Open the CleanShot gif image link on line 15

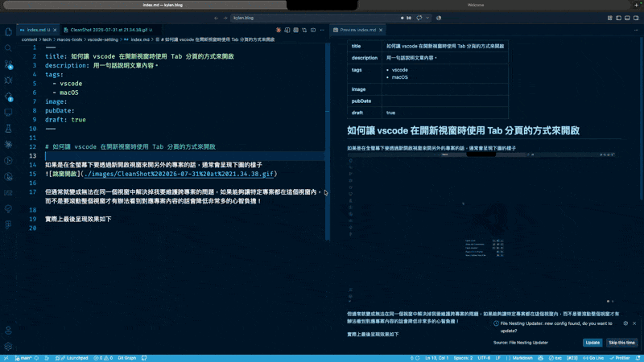pyautogui.click(x=179, y=174)
